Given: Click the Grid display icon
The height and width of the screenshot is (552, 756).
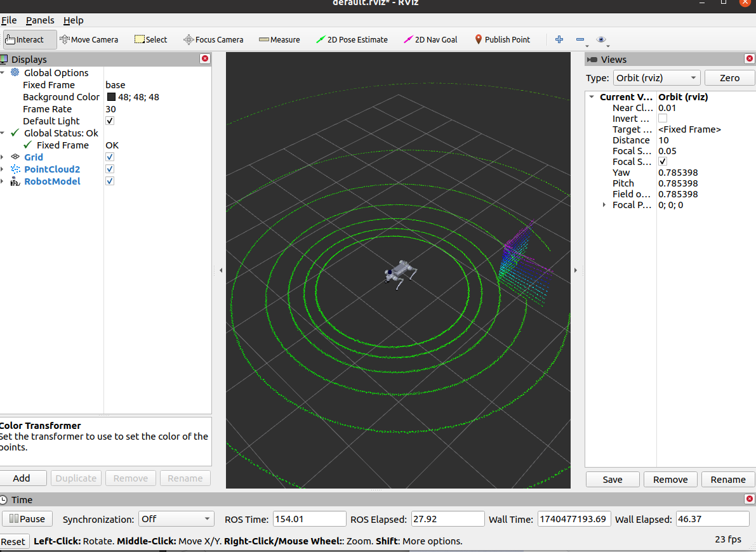Looking at the screenshot, I should (15, 157).
